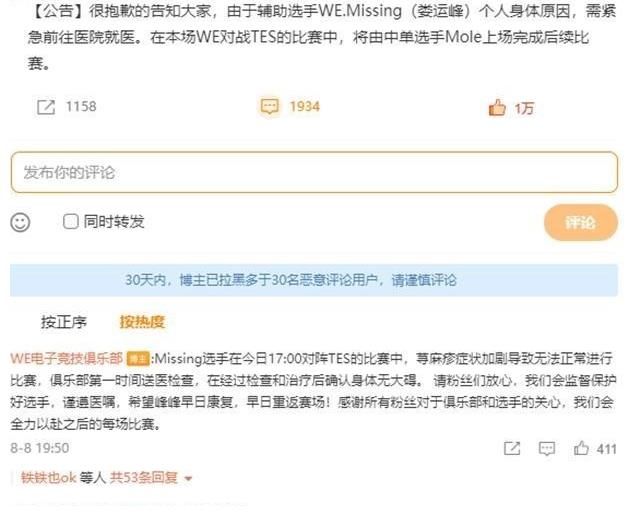The image size is (640, 526).
Task: Reply via comment bubble on WE comment
Action: 547,448
